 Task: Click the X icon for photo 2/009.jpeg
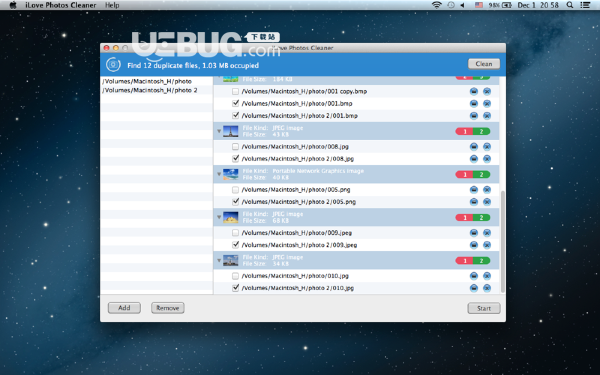487,245
